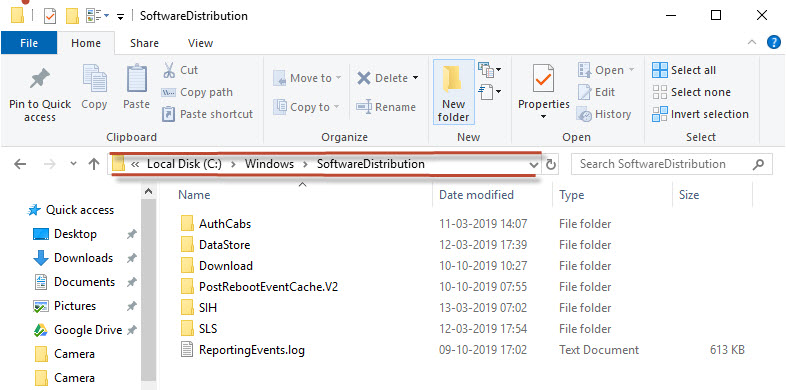Open the Customize Quick Access Toolbar arrow
The height and width of the screenshot is (390, 786).
pyautogui.click(x=120, y=17)
